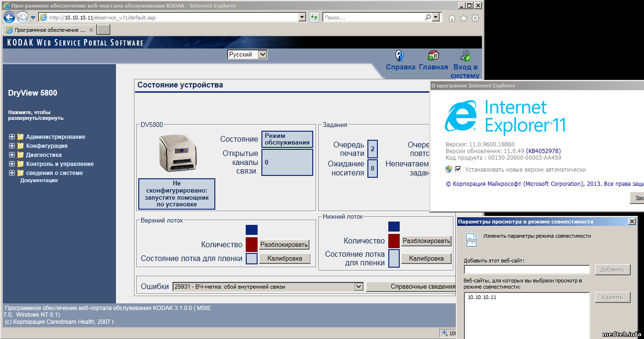
Task: Toggle automatic new version install checkbox
Action: point(458,169)
